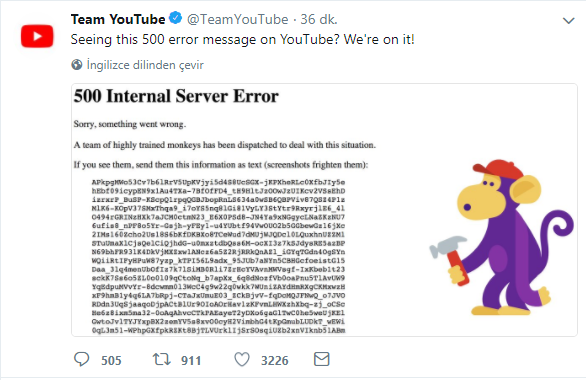Click the 505 replies count

tap(111, 361)
